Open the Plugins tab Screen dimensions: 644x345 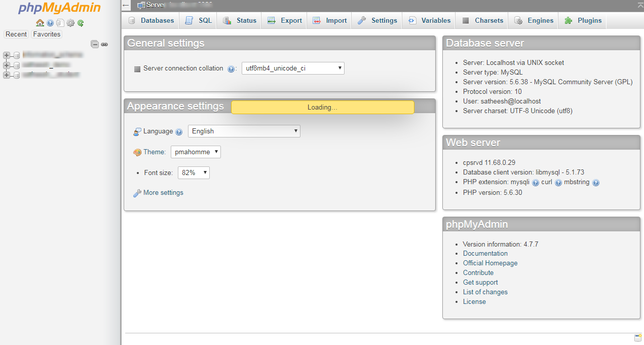coord(583,20)
